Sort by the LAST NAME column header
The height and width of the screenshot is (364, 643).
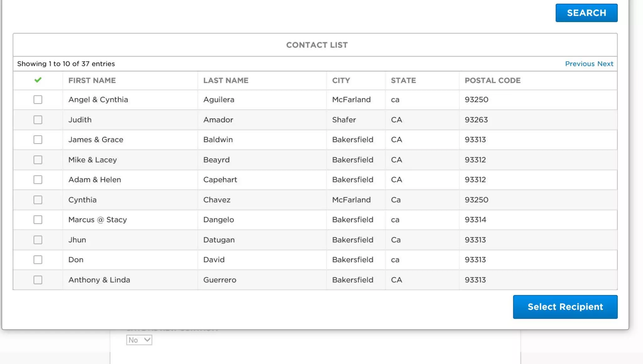click(x=226, y=81)
